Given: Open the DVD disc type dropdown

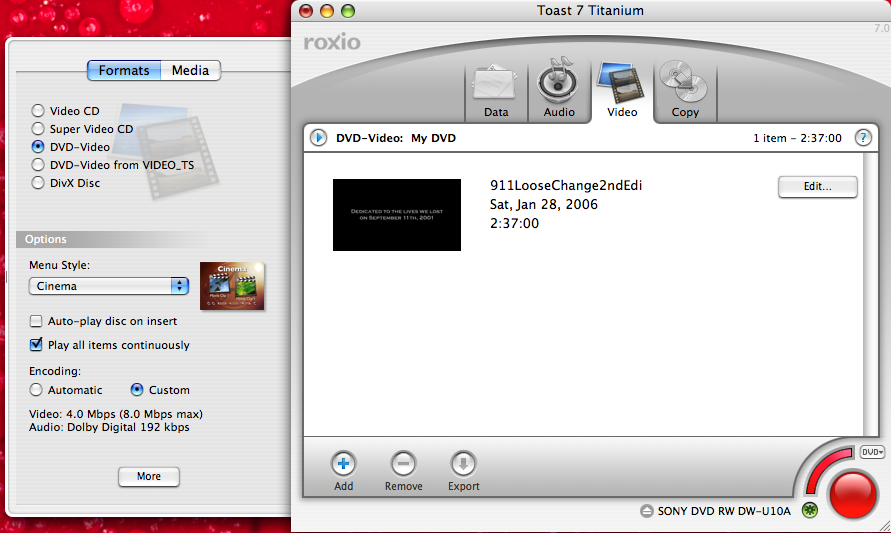Looking at the screenshot, I should coord(872,452).
